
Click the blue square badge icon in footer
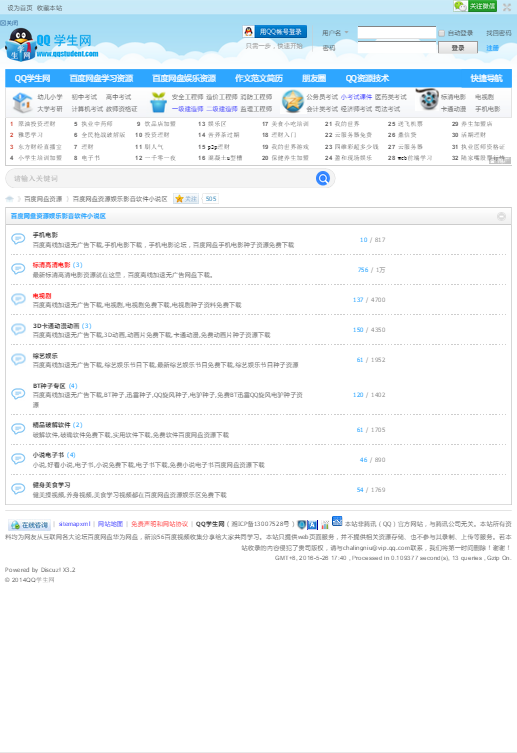pos(337,521)
